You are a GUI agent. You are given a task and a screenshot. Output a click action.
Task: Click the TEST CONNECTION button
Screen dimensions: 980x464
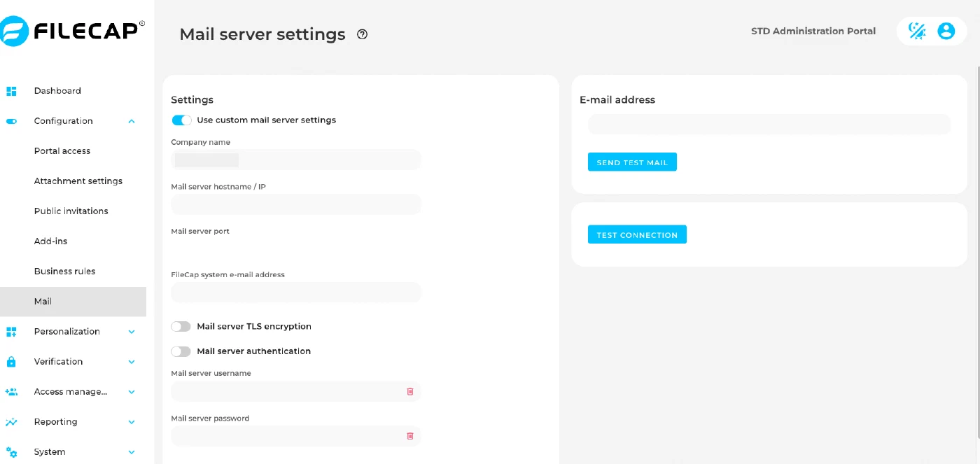point(637,235)
